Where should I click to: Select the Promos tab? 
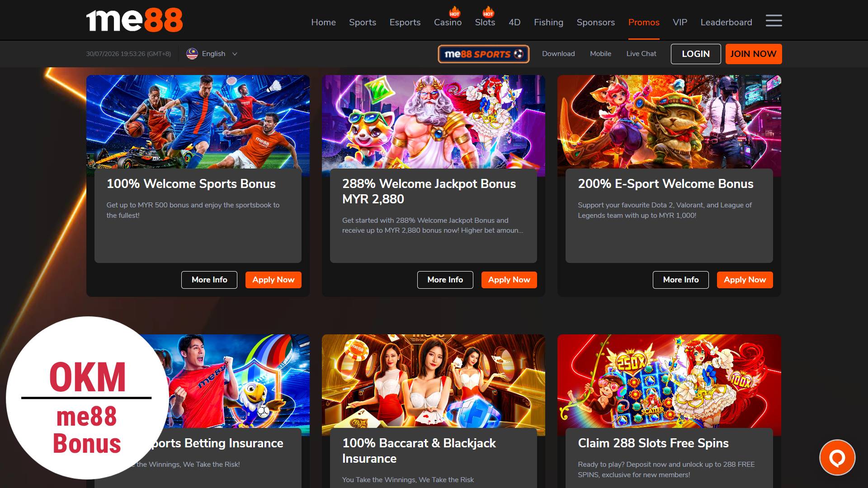point(644,22)
